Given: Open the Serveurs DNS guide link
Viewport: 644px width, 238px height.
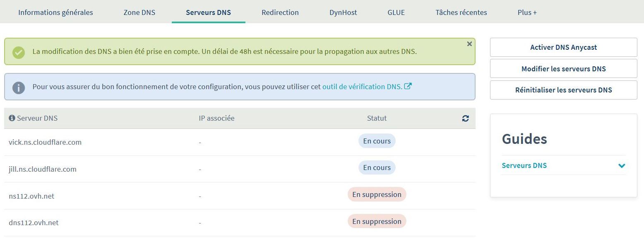Looking at the screenshot, I should (x=524, y=165).
